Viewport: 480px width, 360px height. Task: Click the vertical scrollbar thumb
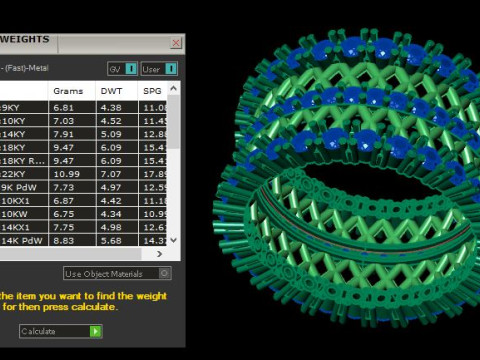(173, 122)
